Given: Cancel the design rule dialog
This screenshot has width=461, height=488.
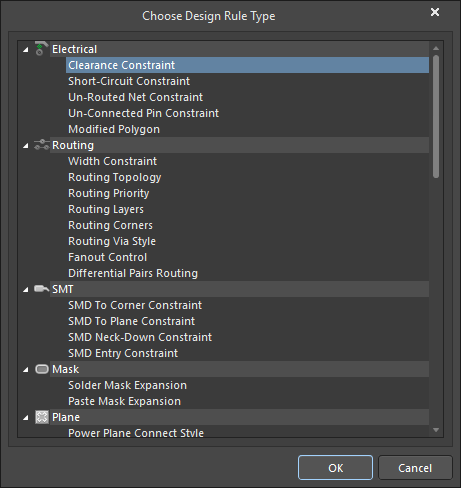Looking at the screenshot, I should (x=415, y=468).
